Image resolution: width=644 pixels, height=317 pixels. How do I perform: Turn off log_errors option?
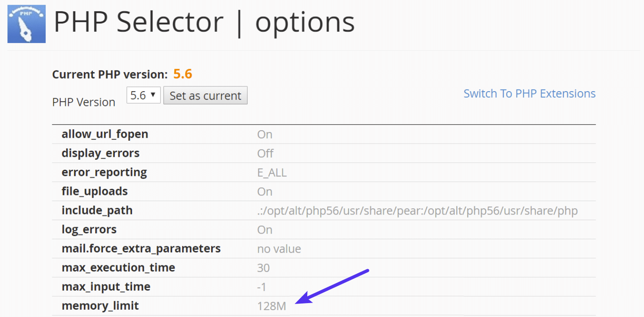[265, 229]
